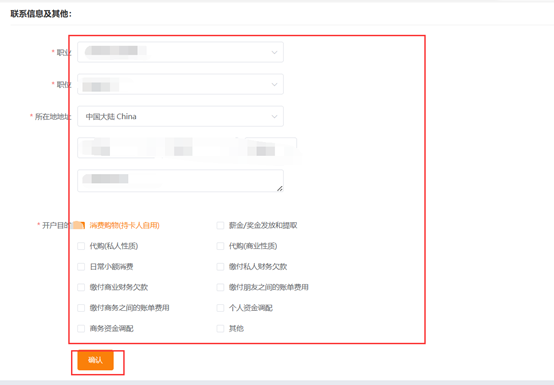
Task: Check 缴付商务之间的账单费用 option
Action: pos(81,308)
